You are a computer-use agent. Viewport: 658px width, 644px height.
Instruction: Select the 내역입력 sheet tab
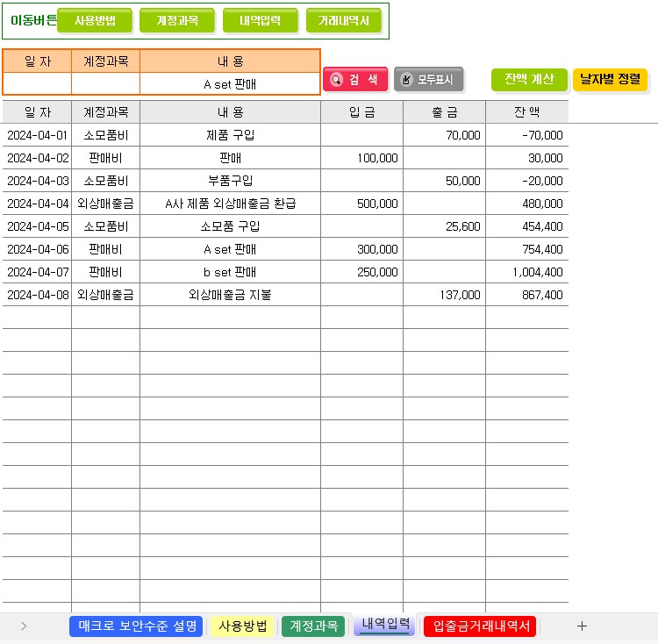pyautogui.click(x=385, y=625)
